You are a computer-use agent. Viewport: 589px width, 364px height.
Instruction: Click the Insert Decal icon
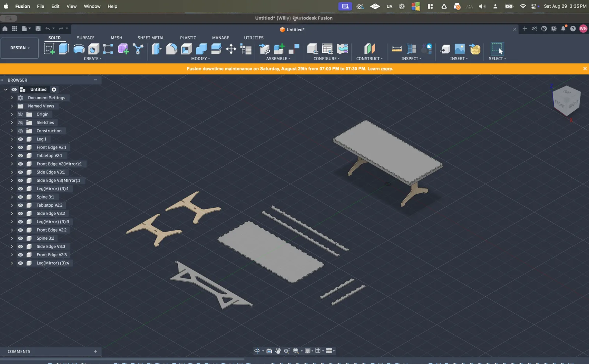tap(460, 49)
